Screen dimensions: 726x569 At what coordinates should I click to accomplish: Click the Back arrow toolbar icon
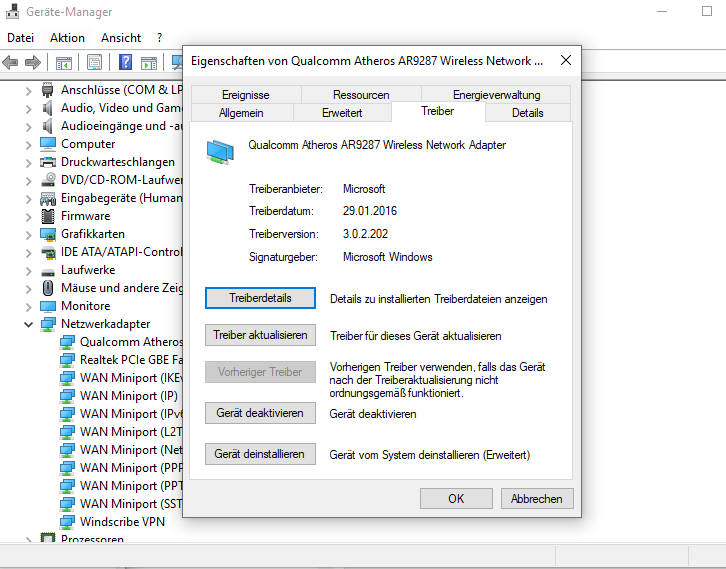pos(10,62)
